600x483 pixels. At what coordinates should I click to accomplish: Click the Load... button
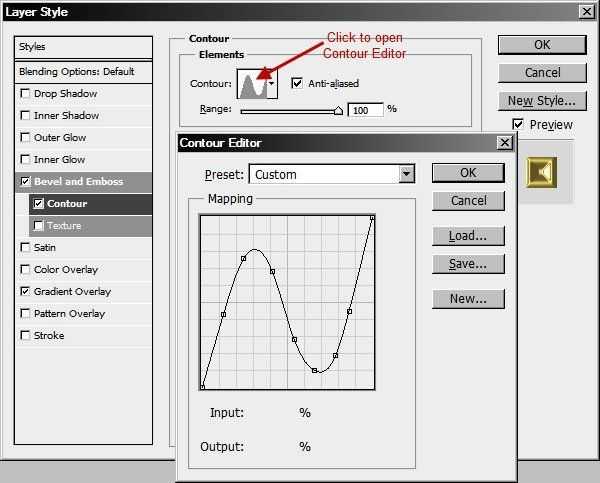pos(468,236)
